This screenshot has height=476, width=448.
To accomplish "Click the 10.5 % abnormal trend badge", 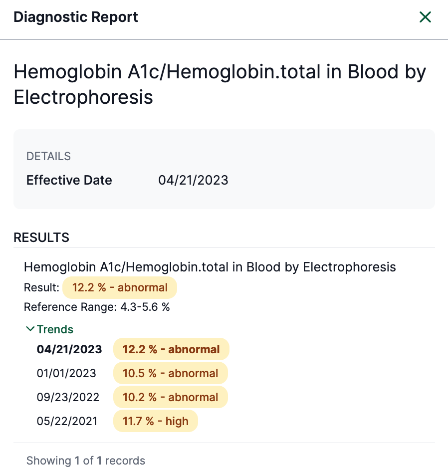I will [171, 373].
